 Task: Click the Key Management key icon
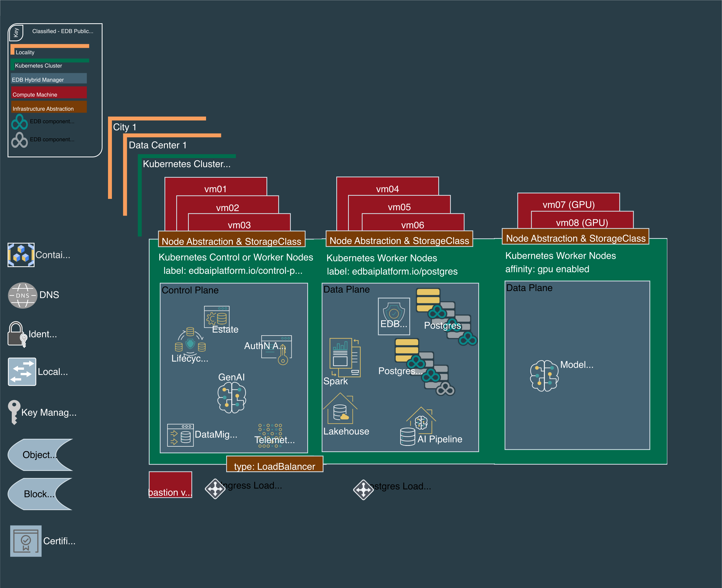[x=14, y=412]
